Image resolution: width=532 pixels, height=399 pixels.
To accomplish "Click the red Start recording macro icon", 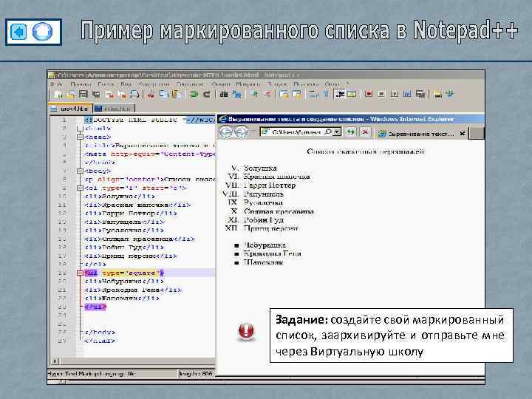I will 369,94.
